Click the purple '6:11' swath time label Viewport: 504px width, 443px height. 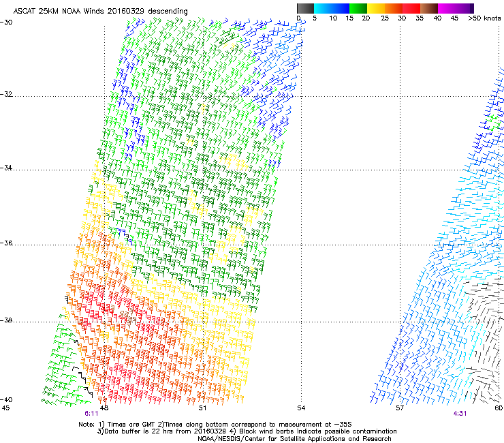[91, 414]
